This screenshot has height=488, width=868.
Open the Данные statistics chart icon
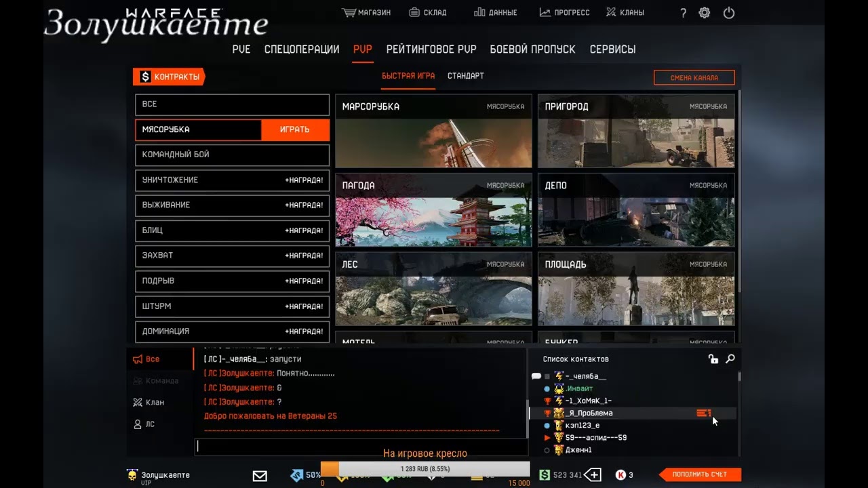(479, 12)
